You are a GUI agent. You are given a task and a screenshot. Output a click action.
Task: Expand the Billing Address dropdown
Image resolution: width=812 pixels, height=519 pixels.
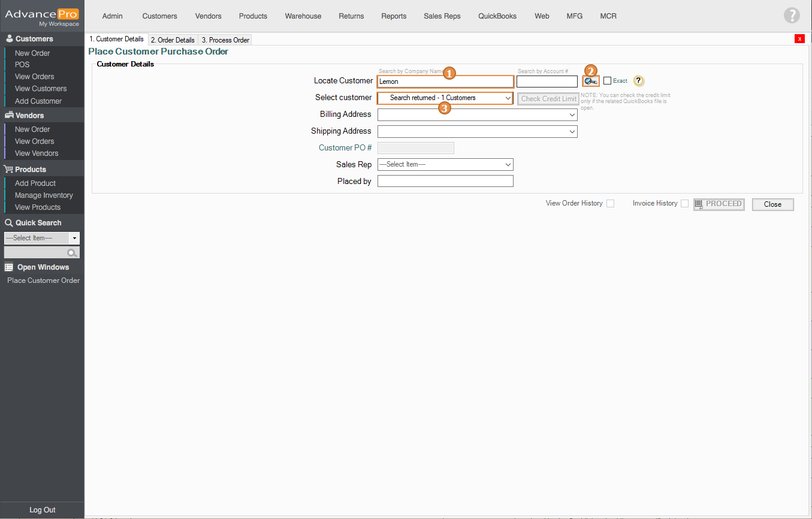click(477, 114)
